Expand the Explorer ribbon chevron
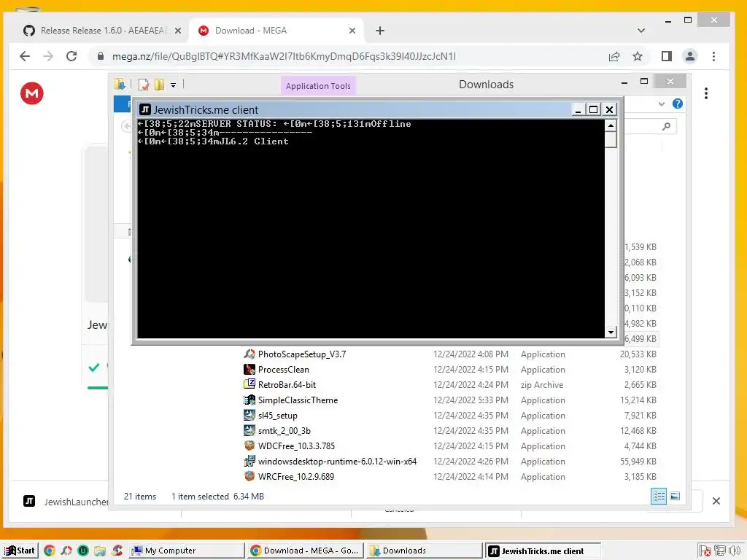 tap(661, 104)
